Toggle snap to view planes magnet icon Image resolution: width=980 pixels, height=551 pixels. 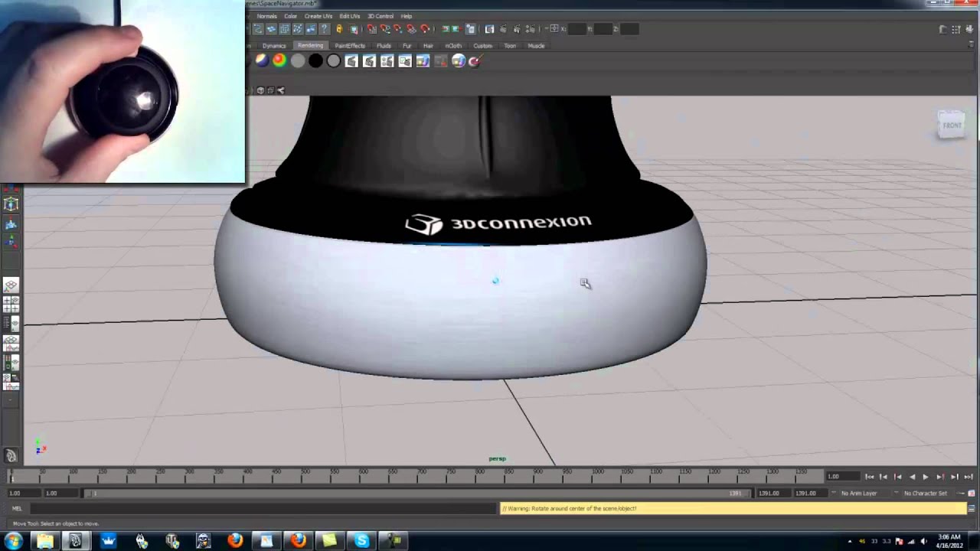point(411,29)
